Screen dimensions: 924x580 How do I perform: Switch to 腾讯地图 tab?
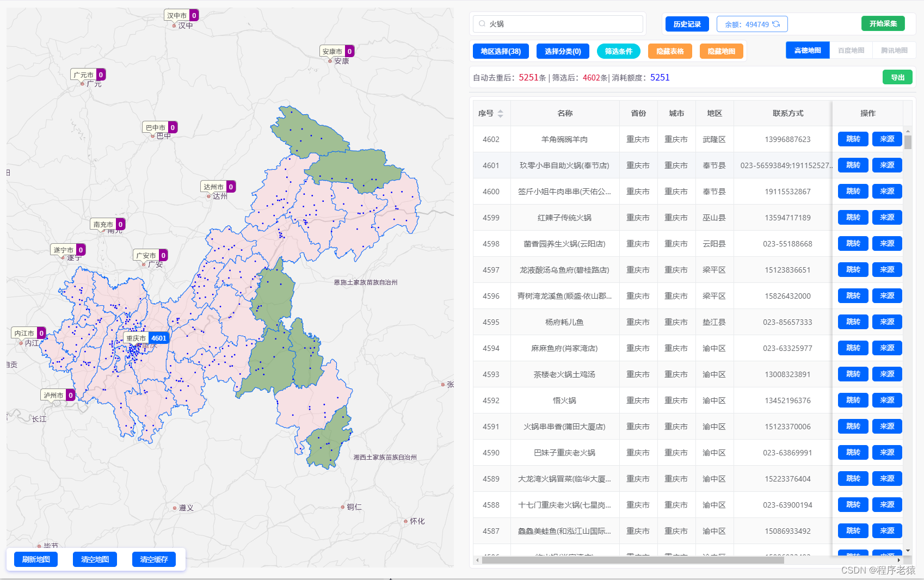tap(894, 50)
